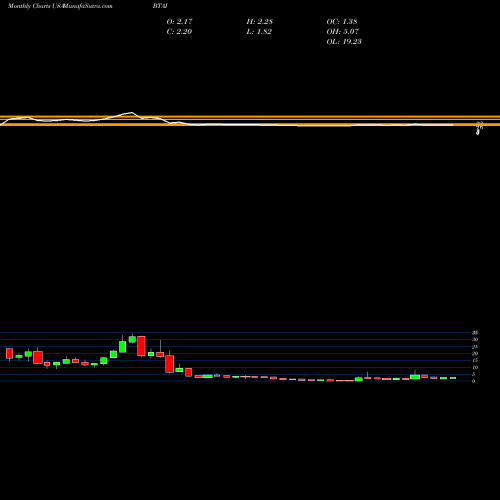Click the 15 price axis label
The image size is (500, 500).
coord(475,360)
